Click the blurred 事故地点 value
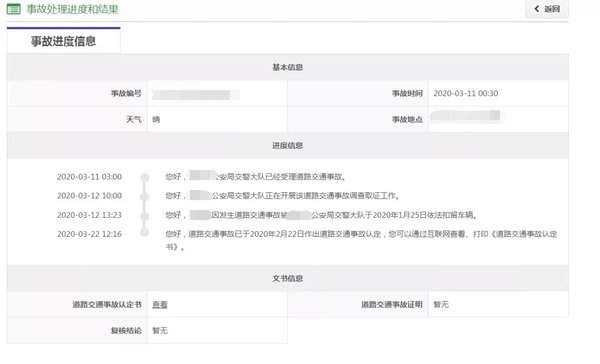This screenshot has width=600, height=364. point(467,116)
